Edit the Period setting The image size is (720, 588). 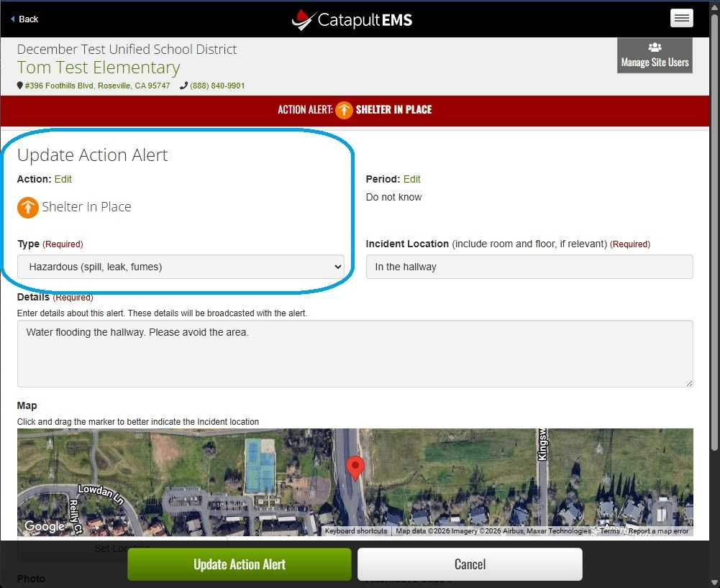click(412, 179)
